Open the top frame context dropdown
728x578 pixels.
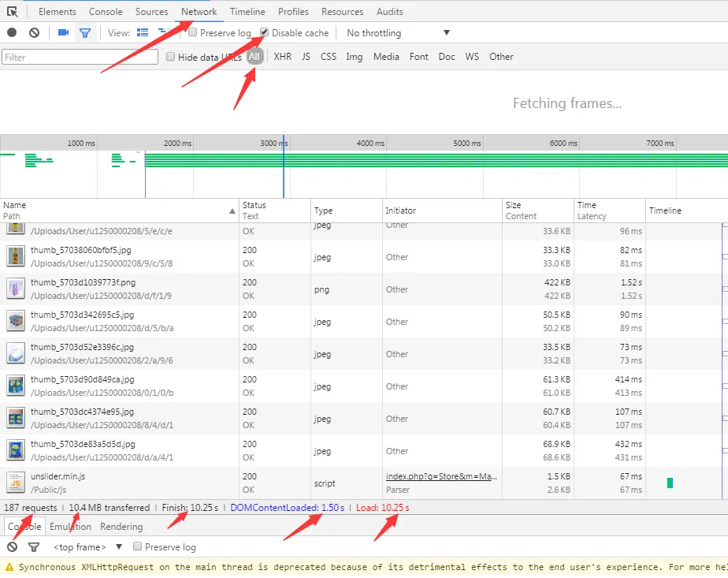coord(87,547)
